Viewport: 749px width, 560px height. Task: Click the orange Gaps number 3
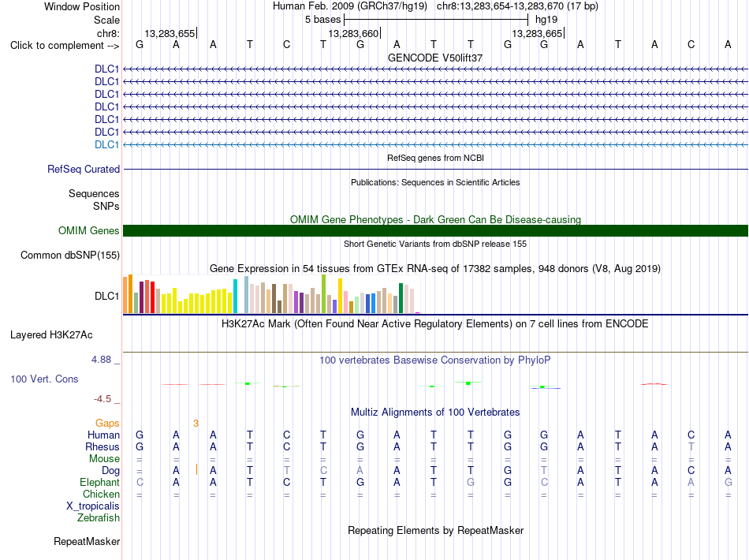(196, 424)
